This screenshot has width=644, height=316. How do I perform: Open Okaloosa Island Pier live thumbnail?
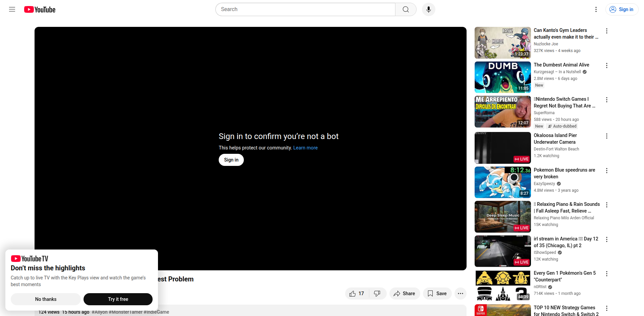503,148
